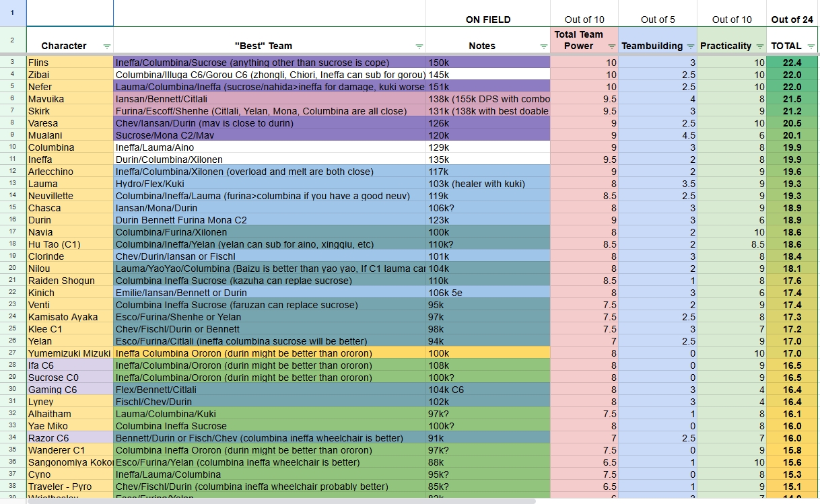Open filter dropdown for Character column
Screen dimensions: 820x504
[106, 46]
